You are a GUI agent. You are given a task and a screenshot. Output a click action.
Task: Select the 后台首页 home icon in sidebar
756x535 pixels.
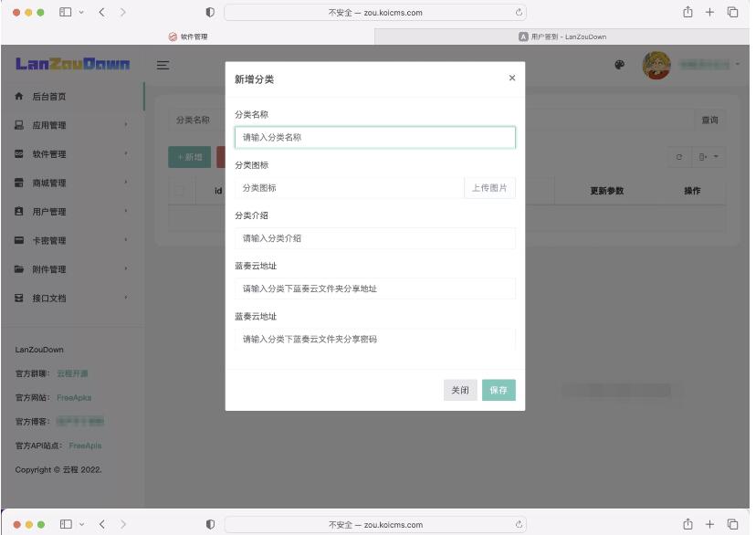coord(18,98)
